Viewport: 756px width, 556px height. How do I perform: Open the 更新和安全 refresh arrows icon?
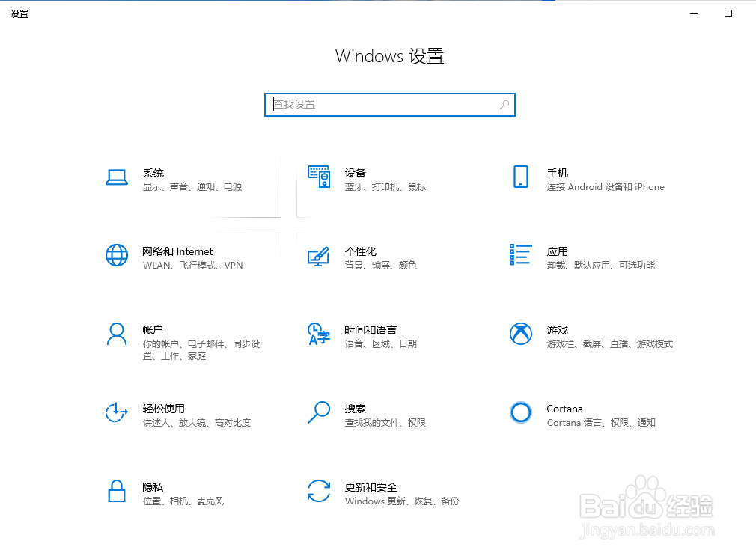[x=319, y=491]
